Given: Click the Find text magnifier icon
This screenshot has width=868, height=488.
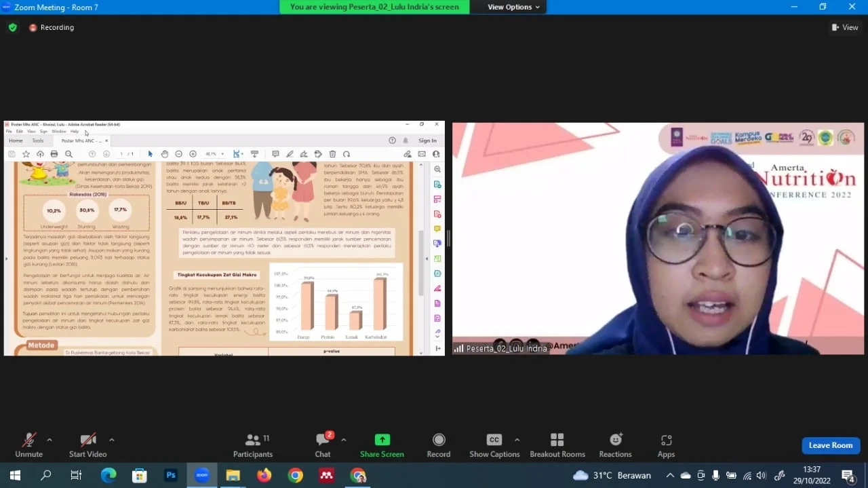Looking at the screenshot, I should 68,154.
